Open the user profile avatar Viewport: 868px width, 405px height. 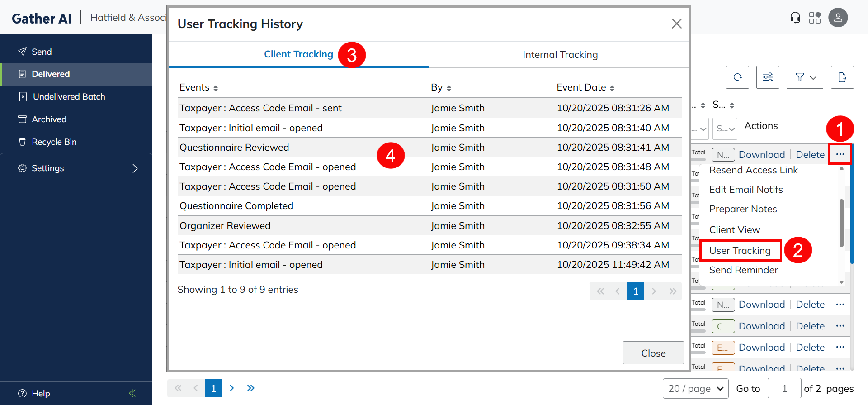pos(838,18)
